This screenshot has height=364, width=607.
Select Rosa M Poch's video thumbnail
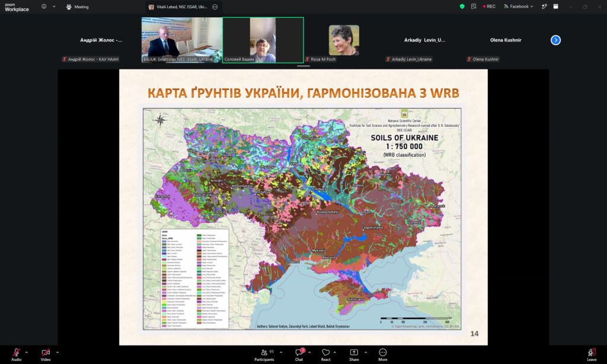click(x=344, y=40)
